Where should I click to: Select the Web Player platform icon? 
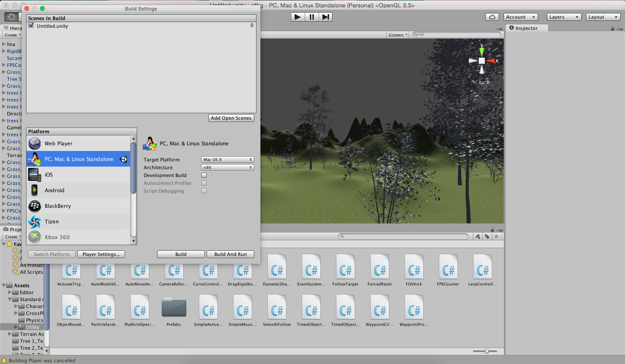pyautogui.click(x=34, y=144)
